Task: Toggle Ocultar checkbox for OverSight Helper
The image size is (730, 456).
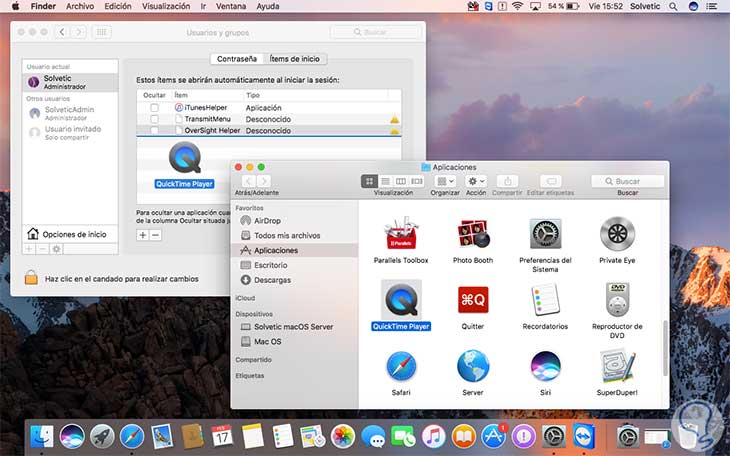Action: pyautogui.click(x=154, y=130)
